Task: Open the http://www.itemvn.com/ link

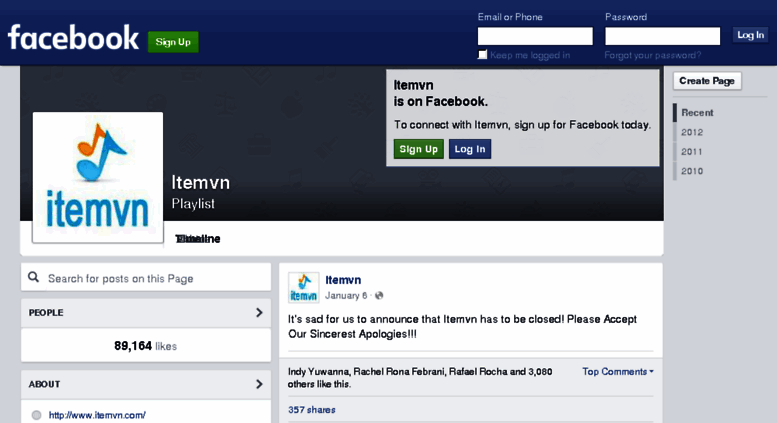Action: click(x=97, y=415)
